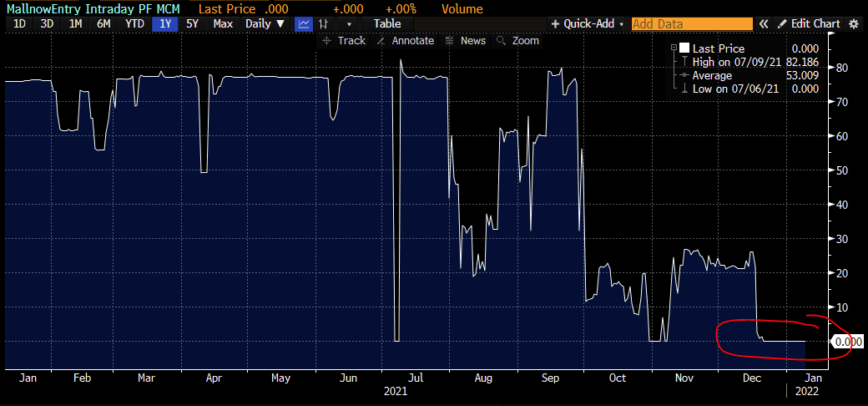Viewport: 868px width, 406px height.
Task: Open the Table view
Action: click(x=387, y=24)
